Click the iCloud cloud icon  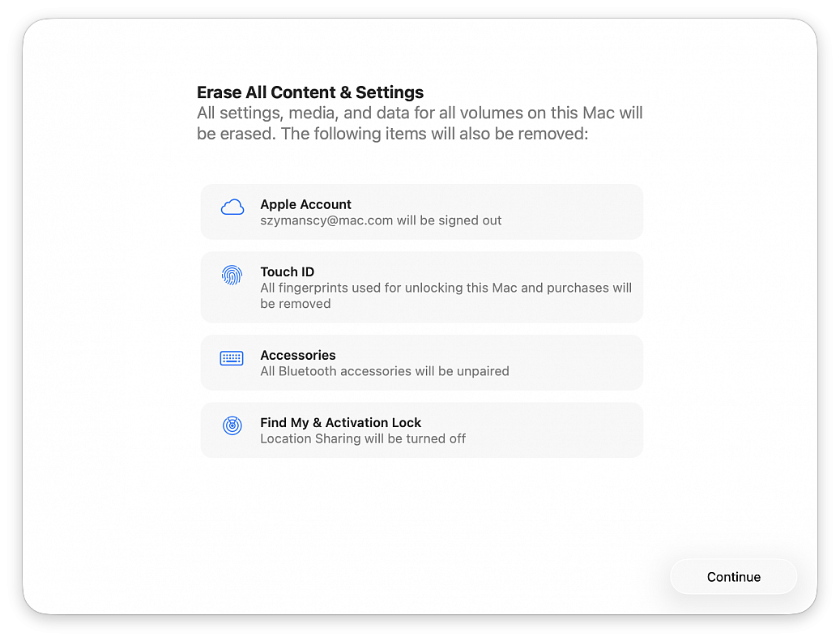tap(232, 208)
